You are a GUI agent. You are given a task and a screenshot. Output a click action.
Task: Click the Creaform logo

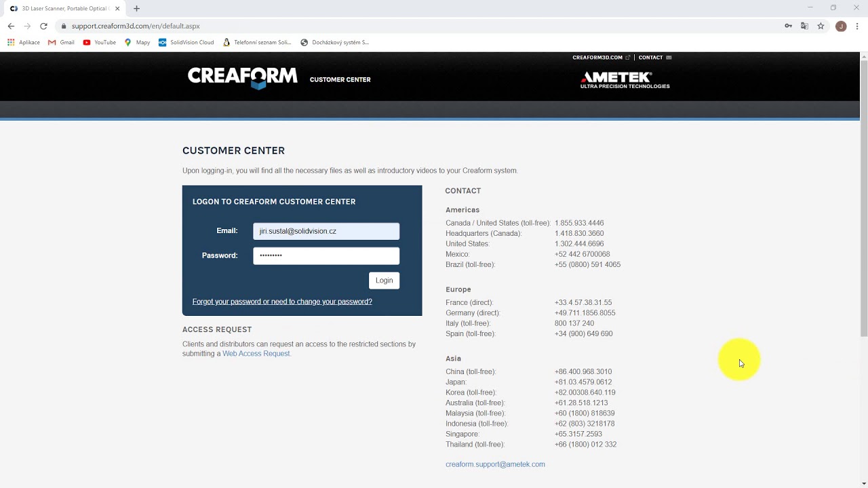tap(242, 77)
